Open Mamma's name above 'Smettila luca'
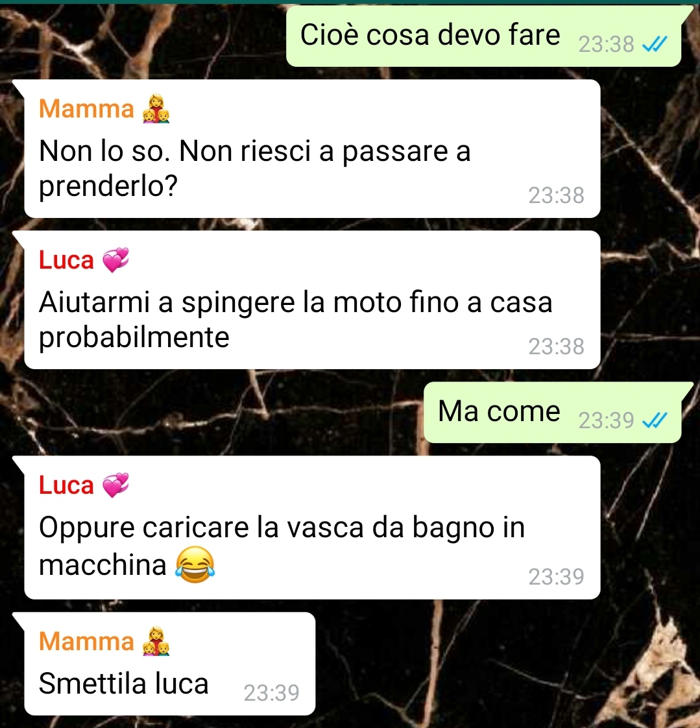This screenshot has height=728, width=700. click(x=86, y=641)
